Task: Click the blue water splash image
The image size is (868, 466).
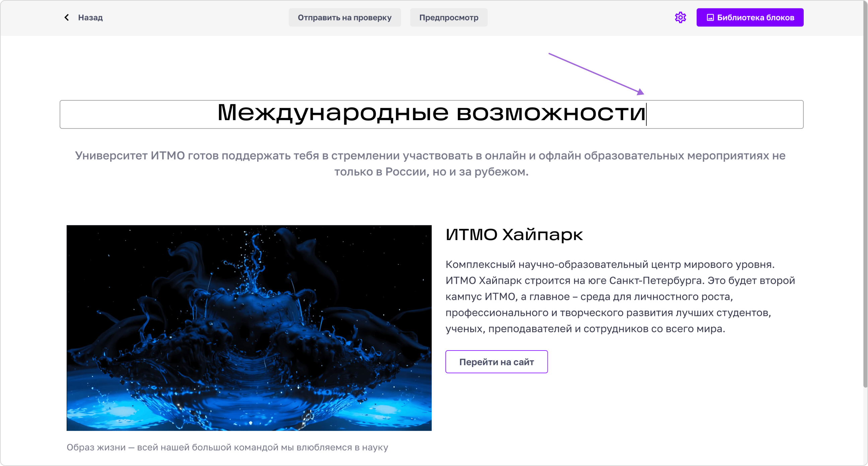Action: [249, 328]
